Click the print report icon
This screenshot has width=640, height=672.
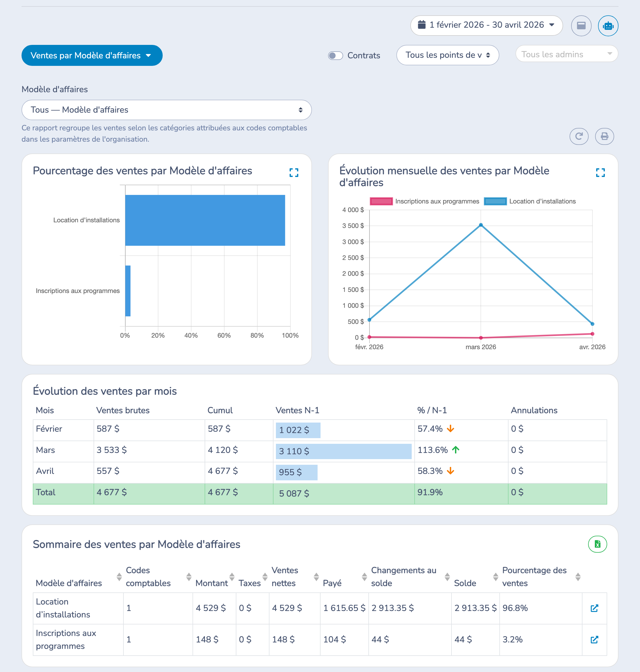604,136
